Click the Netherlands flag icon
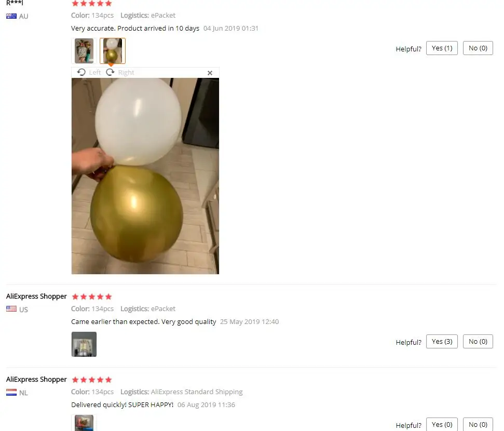 11,393
